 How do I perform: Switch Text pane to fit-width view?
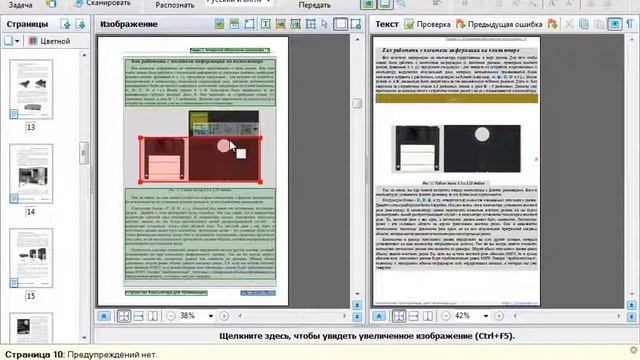[413, 316]
